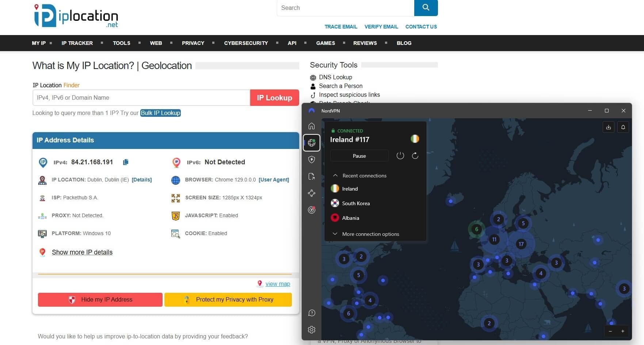Zoom in NordVPN map with plus button
Screen dimensions: 644x345
coord(623,331)
